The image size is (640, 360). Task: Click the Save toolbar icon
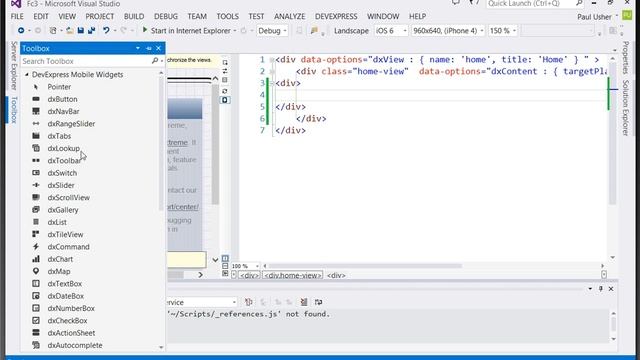pos(81,31)
